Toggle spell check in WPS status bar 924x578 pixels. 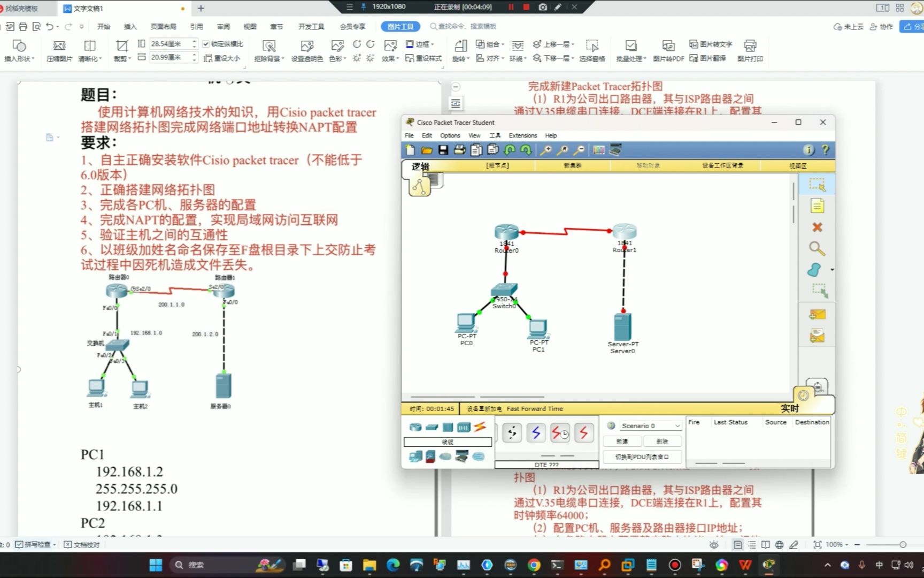(x=36, y=544)
